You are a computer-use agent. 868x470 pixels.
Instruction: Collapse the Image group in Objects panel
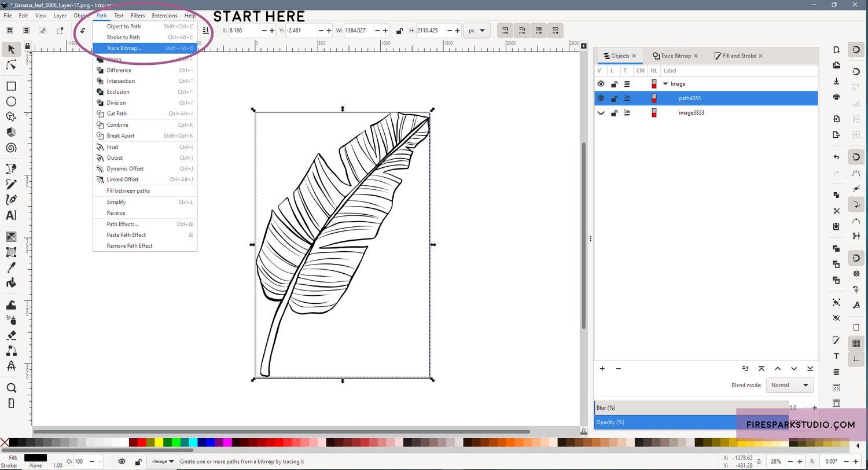[666, 83]
